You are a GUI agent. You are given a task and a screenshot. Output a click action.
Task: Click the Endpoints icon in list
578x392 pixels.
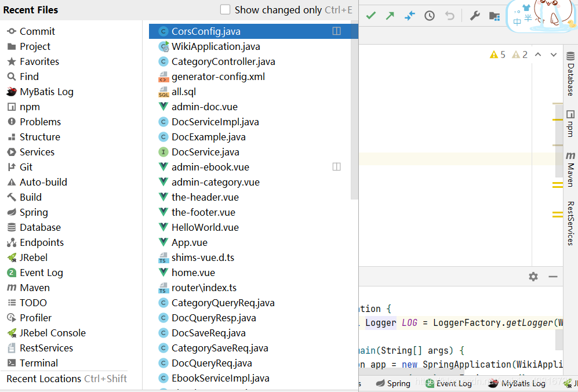[12, 242]
